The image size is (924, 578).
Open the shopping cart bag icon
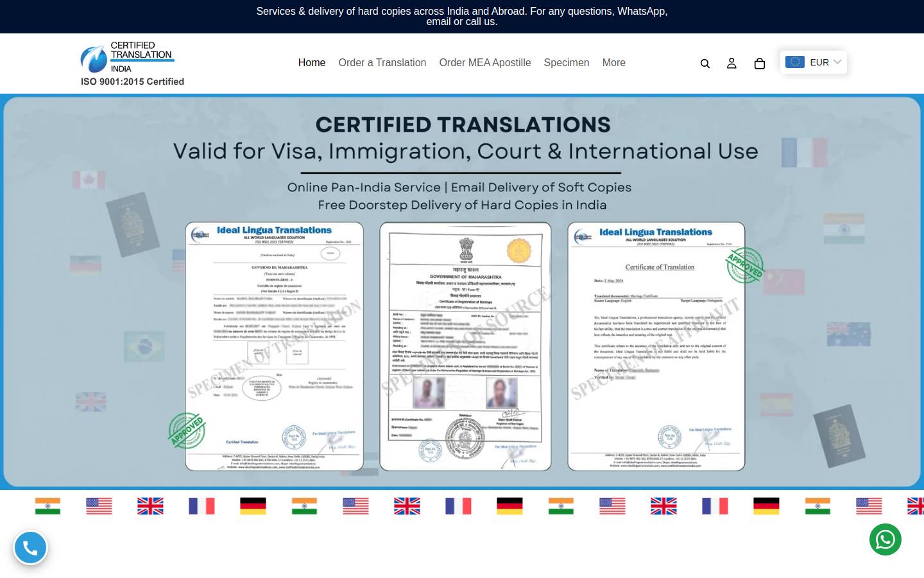click(x=760, y=64)
